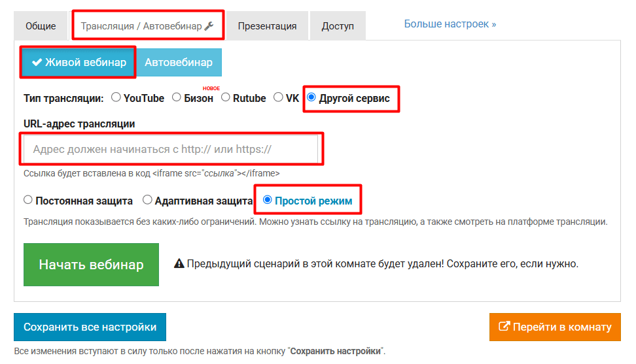Enable Постоянная защита mode
This screenshot has height=364, width=636.
coord(27,201)
